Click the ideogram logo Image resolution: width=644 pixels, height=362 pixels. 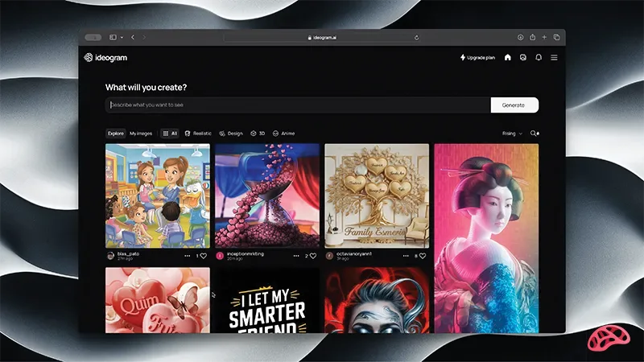coord(105,58)
